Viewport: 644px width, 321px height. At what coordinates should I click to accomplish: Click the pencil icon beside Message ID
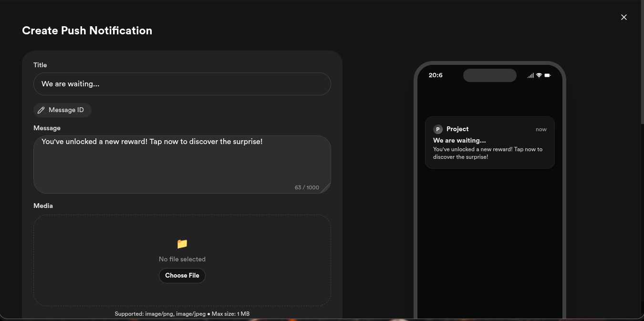pyautogui.click(x=41, y=110)
